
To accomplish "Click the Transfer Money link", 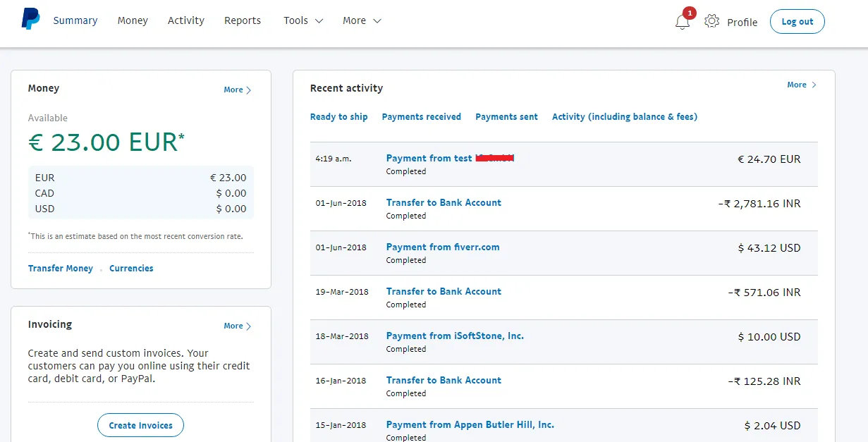I will [x=61, y=269].
